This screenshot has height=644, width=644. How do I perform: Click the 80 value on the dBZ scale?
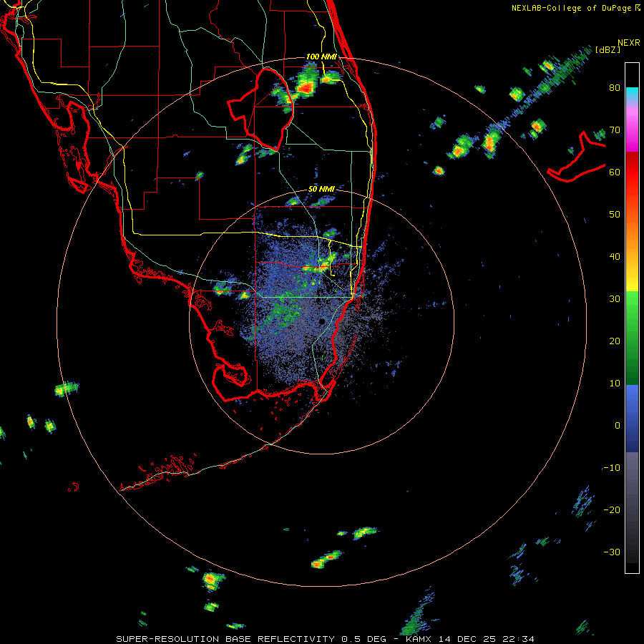pos(615,87)
